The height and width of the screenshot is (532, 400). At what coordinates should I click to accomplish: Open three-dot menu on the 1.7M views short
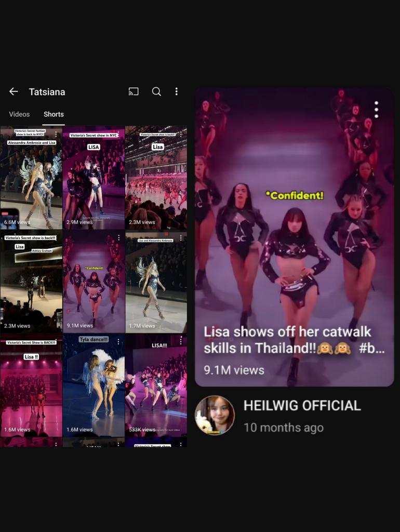(181, 238)
